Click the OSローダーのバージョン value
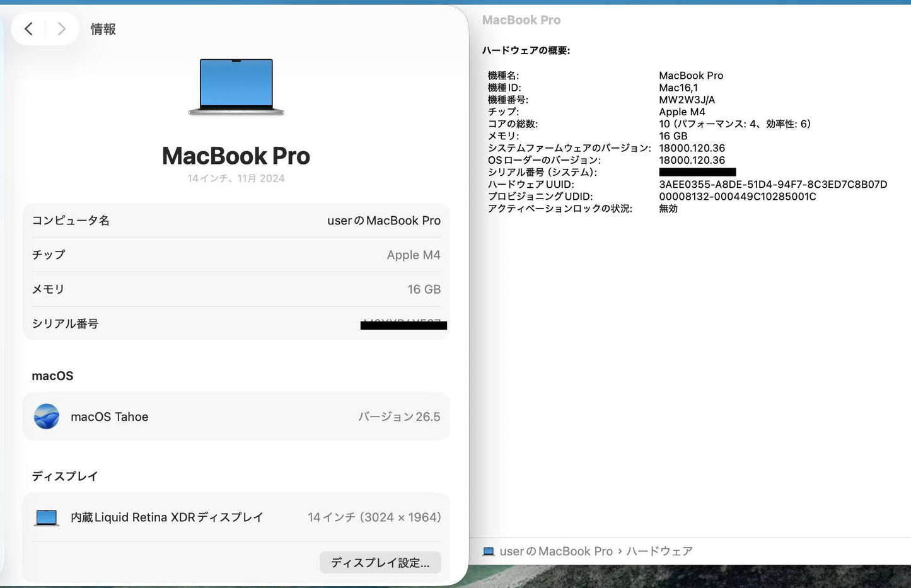Image resolution: width=911 pixels, height=588 pixels. 692,160
